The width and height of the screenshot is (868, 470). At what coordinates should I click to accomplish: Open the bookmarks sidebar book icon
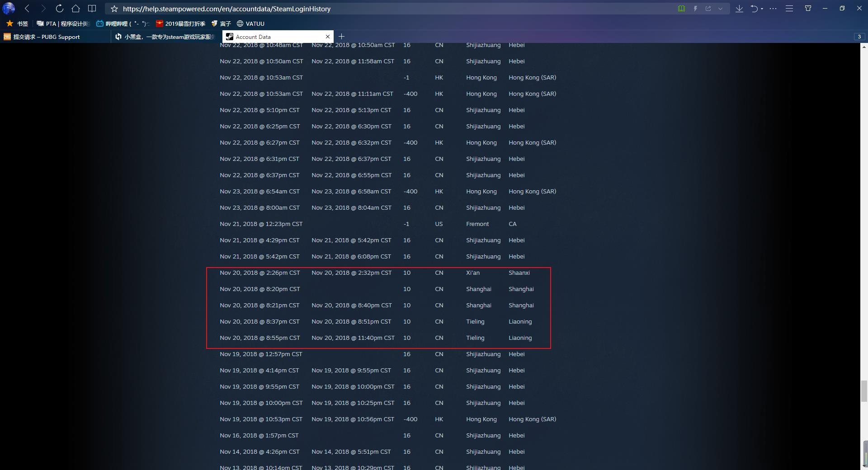(x=92, y=9)
